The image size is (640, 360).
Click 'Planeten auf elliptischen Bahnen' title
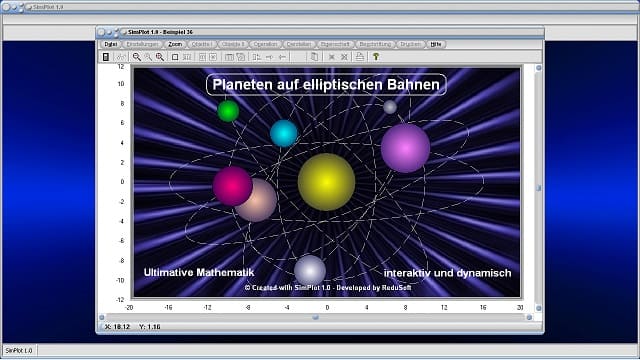(326, 84)
